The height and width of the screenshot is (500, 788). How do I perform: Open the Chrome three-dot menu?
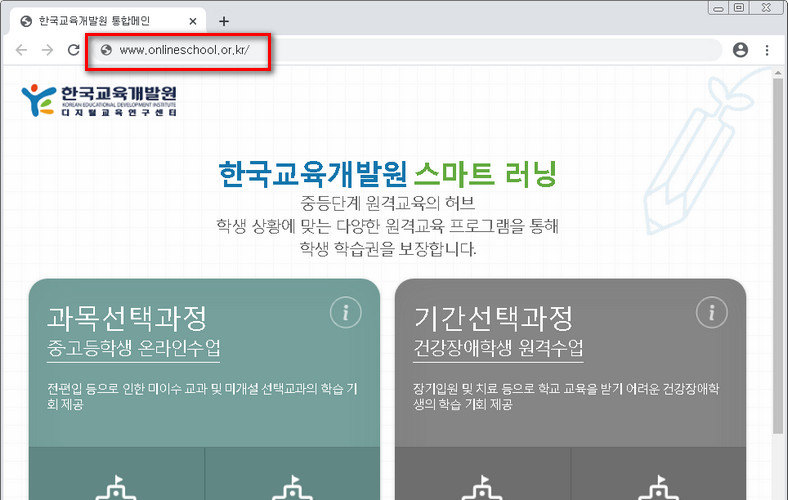pyautogui.click(x=767, y=50)
